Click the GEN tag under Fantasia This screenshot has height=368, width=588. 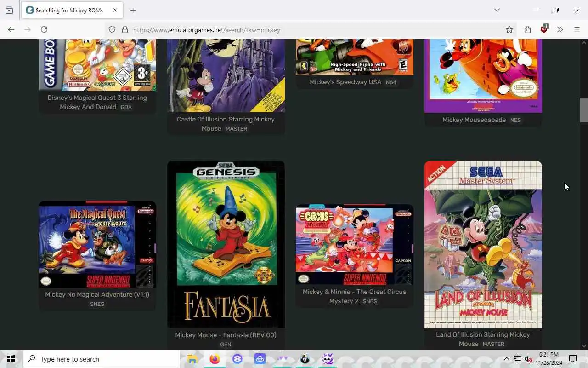pyautogui.click(x=226, y=344)
